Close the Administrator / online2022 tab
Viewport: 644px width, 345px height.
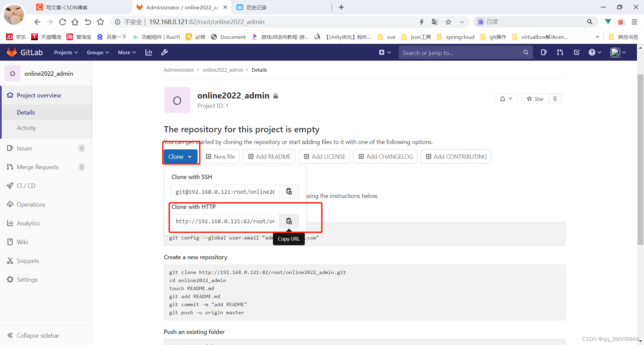(225, 7)
